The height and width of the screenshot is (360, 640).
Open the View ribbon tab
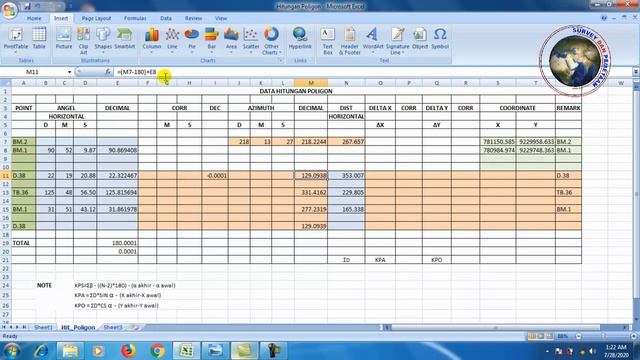pos(221,18)
